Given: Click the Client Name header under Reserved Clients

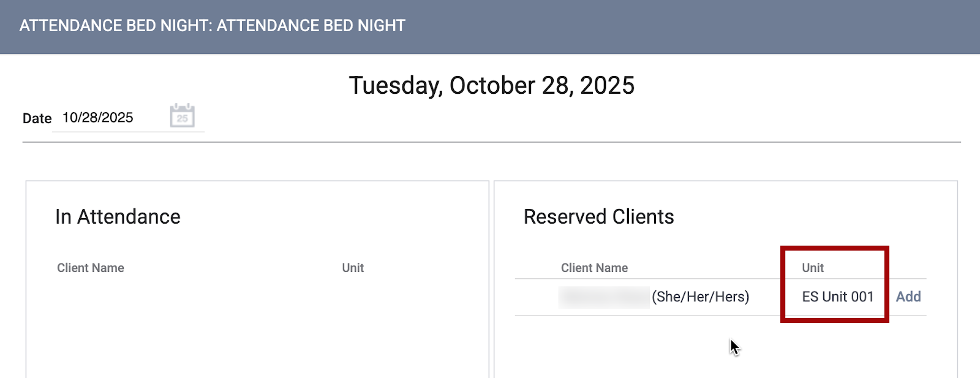Looking at the screenshot, I should (x=594, y=268).
